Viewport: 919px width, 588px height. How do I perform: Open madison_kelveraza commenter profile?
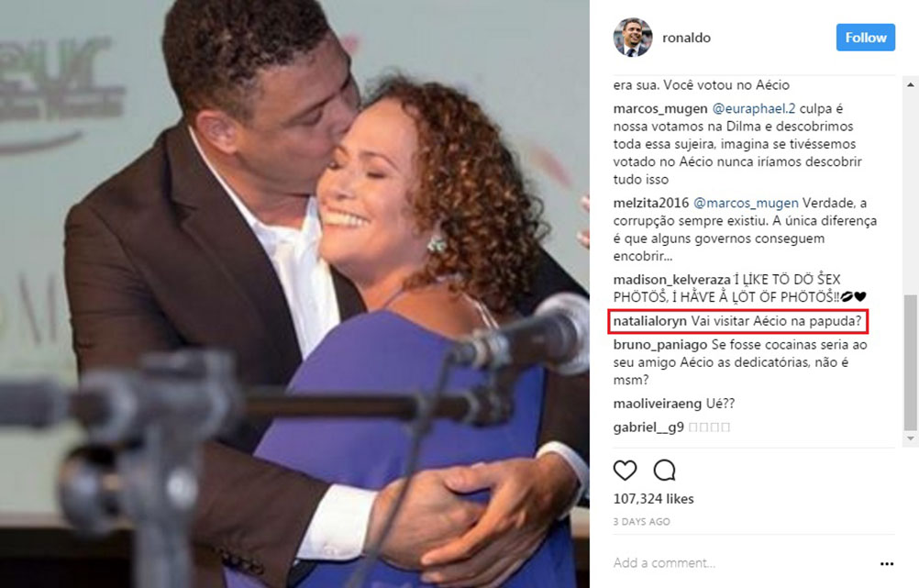[x=671, y=280]
